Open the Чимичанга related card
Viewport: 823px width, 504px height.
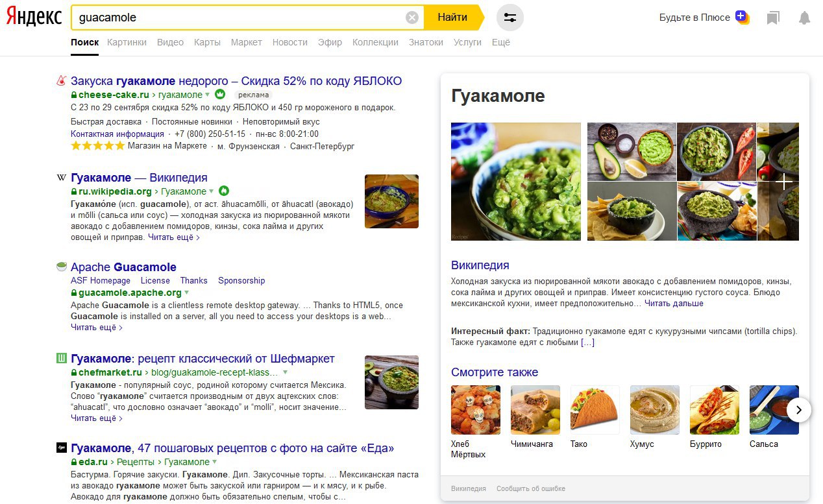click(x=535, y=416)
